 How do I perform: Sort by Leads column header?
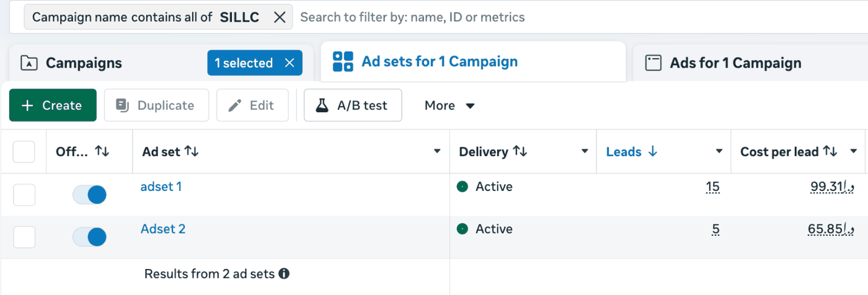631,152
